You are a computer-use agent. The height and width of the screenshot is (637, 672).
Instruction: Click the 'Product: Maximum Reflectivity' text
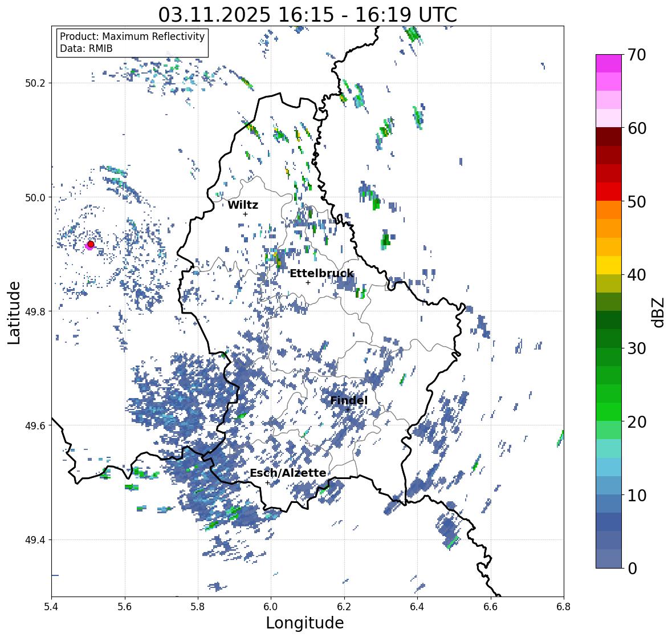coord(132,36)
